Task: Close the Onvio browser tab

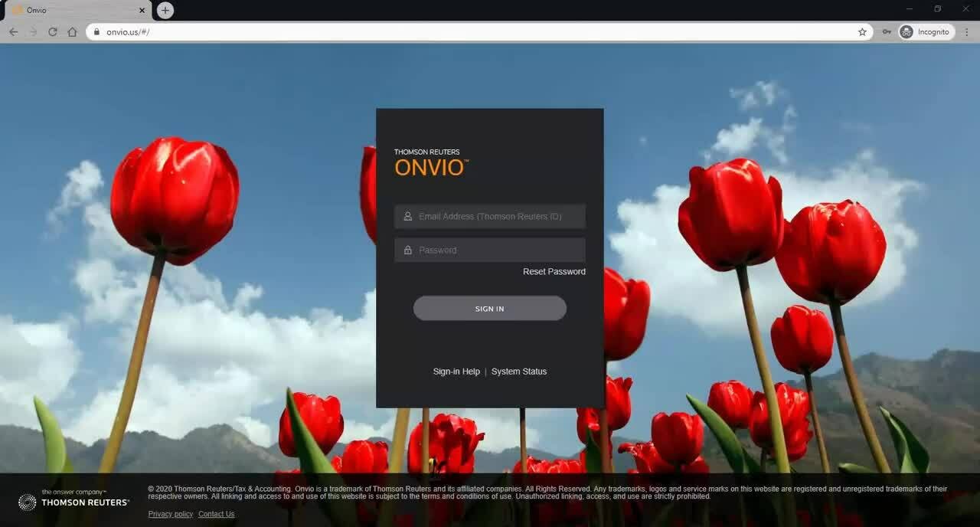Action: 142,10
